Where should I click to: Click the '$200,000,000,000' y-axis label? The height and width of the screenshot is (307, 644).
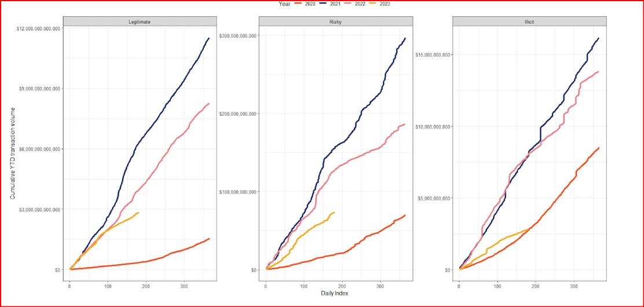tap(239, 114)
